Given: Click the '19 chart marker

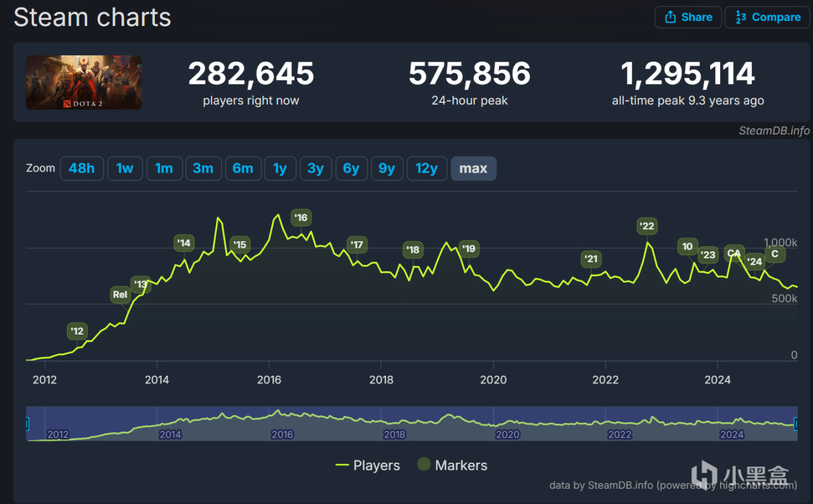Looking at the screenshot, I should click(469, 249).
